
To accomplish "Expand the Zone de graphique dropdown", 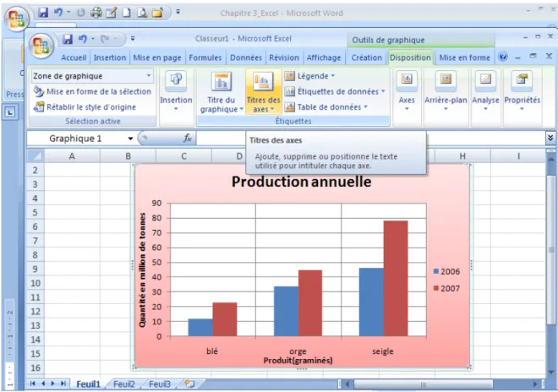I will pos(149,76).
